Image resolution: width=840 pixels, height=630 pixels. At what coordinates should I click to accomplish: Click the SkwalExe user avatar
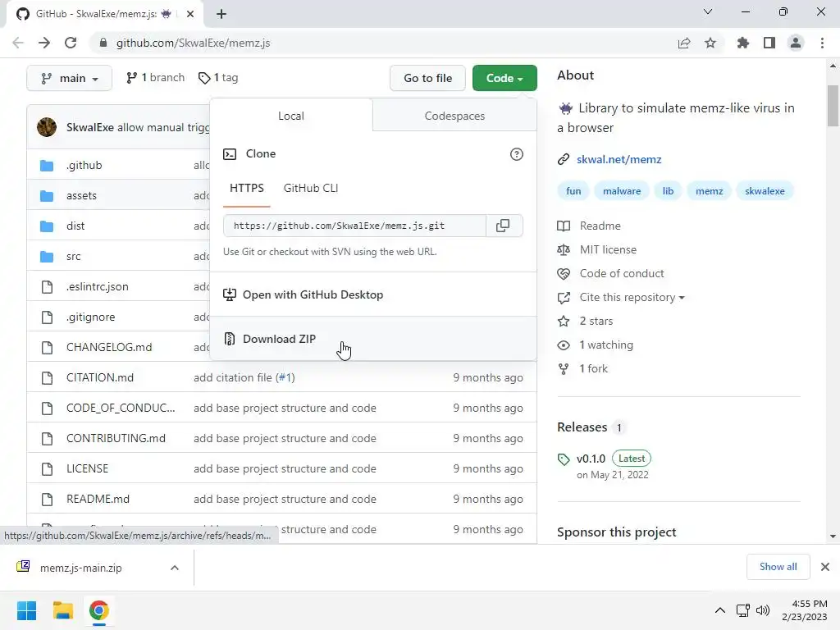tap(47, 127)
